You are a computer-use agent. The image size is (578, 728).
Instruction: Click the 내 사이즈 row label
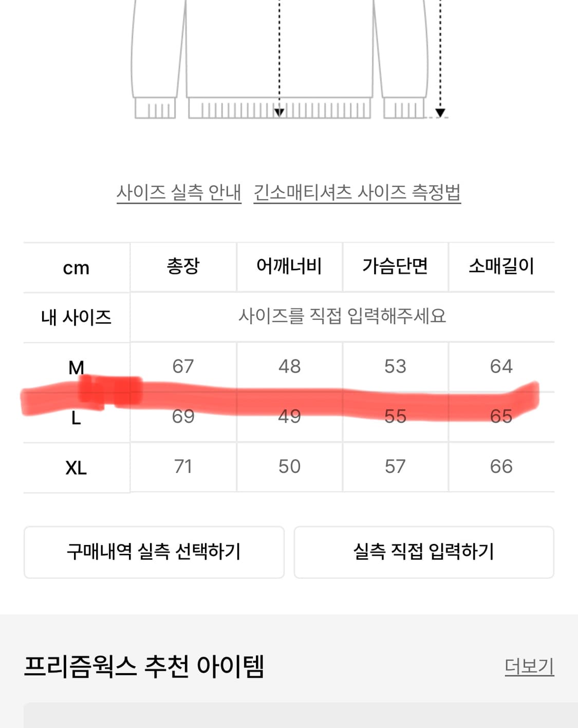pyautogui.click(x=76, y=316)
